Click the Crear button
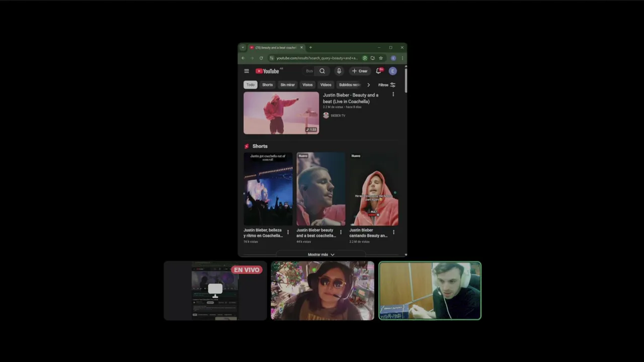Viewport: 644px width, 362px height. (x=360, y=71)
